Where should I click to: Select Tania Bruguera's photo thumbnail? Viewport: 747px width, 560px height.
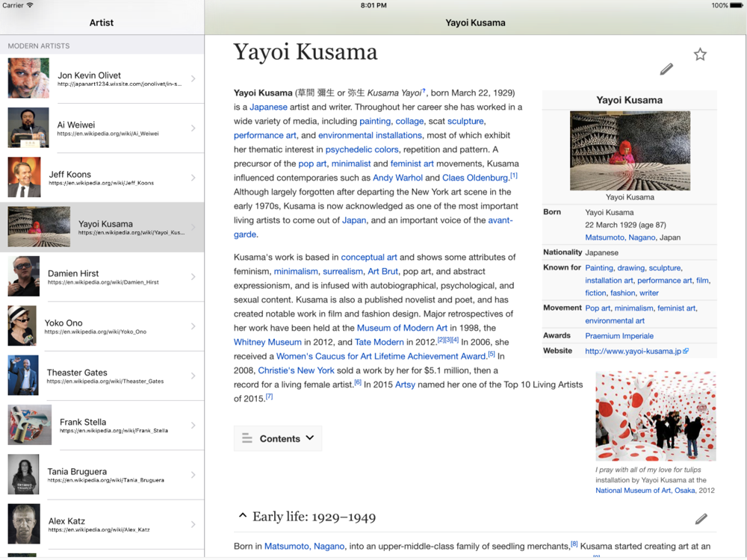click(x=23, y=474)
